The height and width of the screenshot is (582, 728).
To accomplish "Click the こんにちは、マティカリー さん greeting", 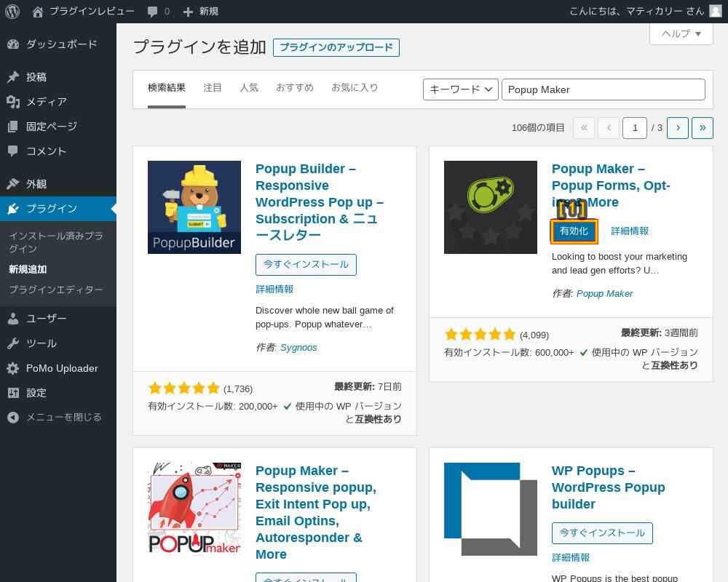I will coord(636,11).
